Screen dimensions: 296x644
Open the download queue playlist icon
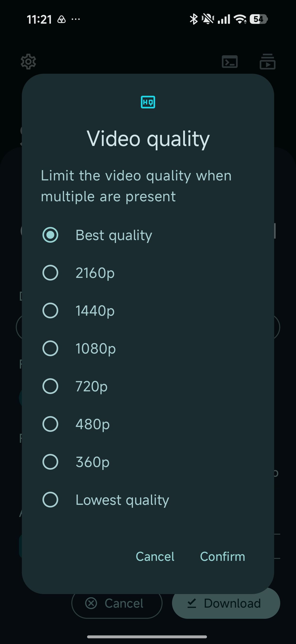click(267, 62)
